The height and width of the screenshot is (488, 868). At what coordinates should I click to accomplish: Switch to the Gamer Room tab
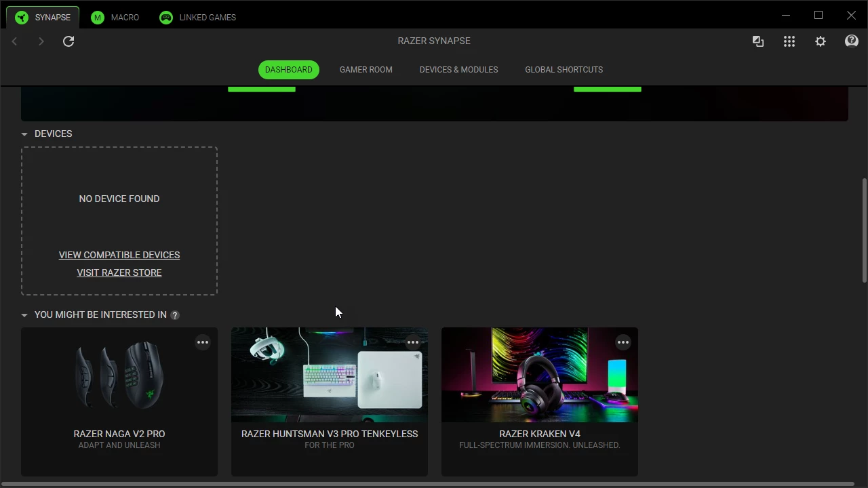click(x=366, y=70)
